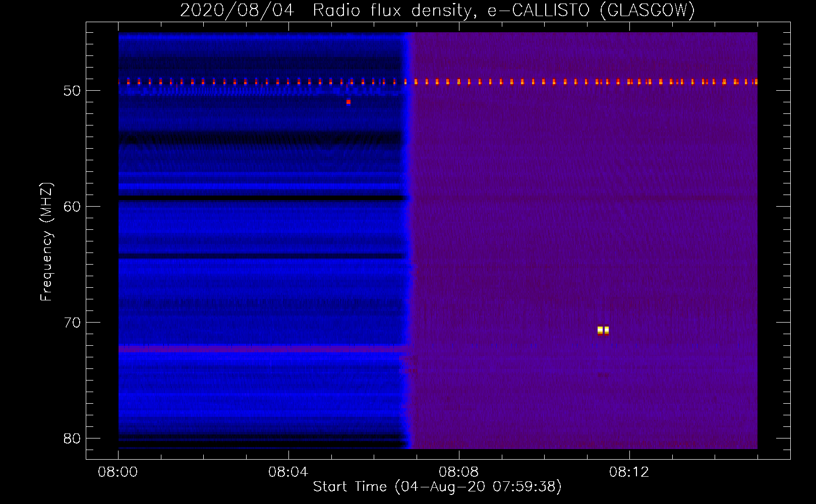The image size is (816, 504).
Task: Click the plot title naming e-CALLISTO (GLASGOW)
Action: pos(438,10)
